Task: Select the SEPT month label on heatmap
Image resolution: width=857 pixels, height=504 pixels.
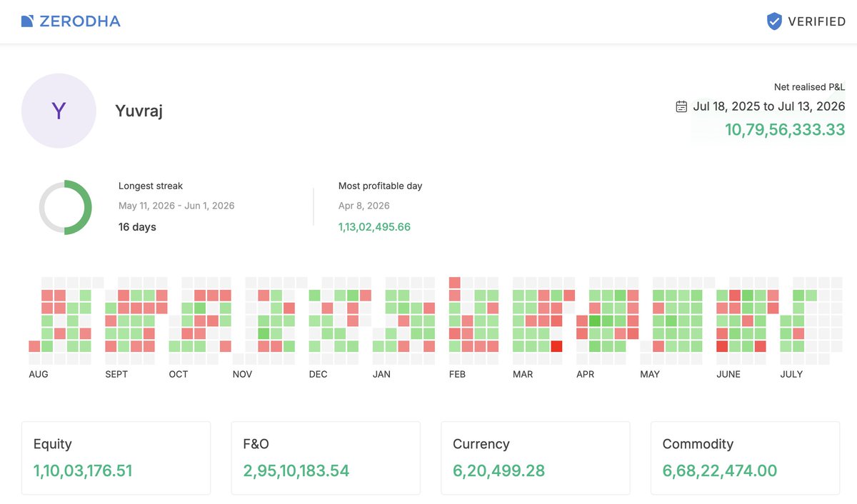Action: click(x=116, y=374)
